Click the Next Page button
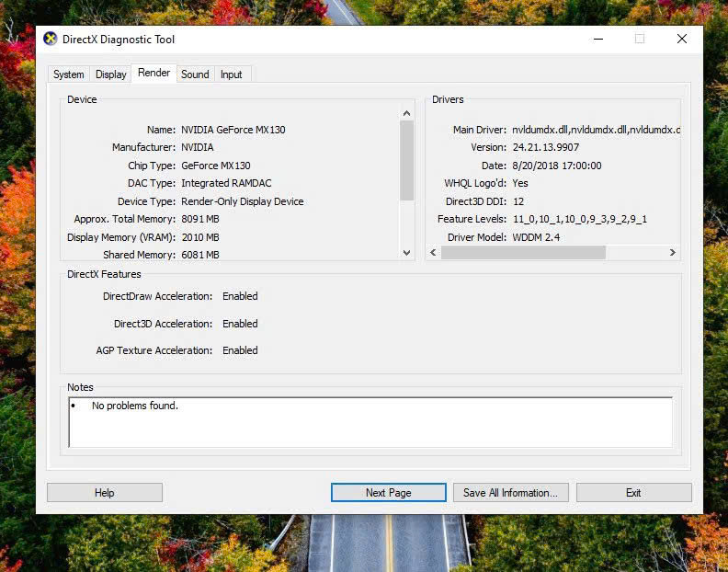The image size is (728, 572). pos(389,493)
